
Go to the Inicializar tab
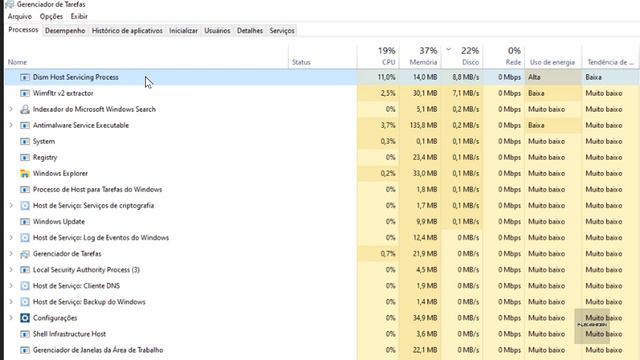click(183, 31)
